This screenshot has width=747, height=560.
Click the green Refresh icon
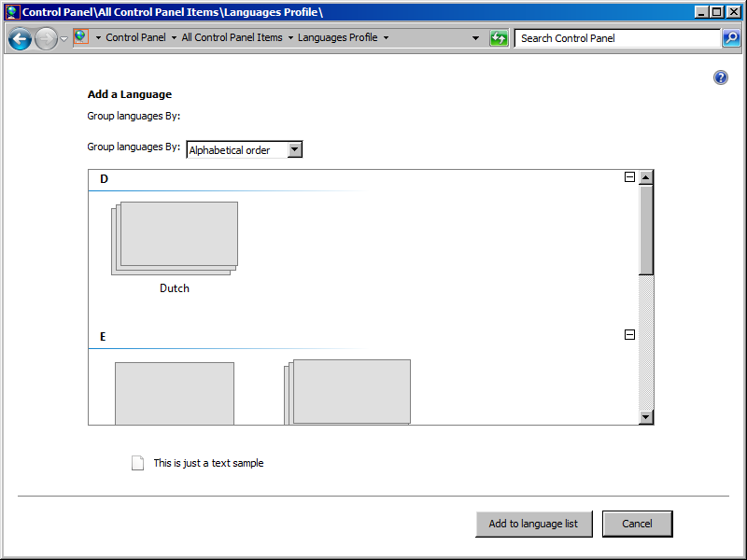coord(499,38)
